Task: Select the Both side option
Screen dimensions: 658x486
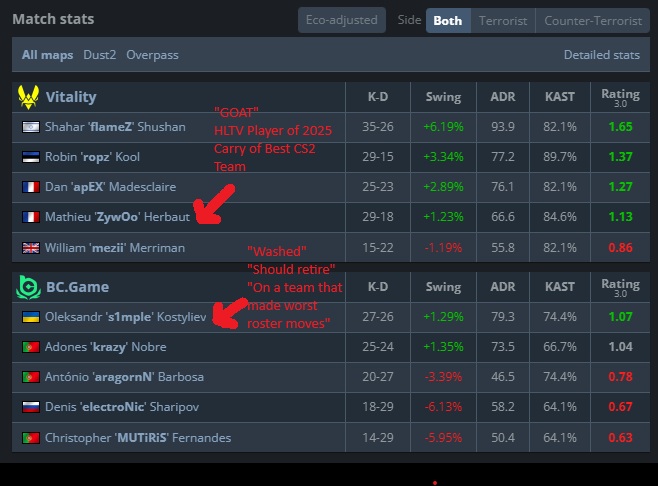Action: click(448, 21)
